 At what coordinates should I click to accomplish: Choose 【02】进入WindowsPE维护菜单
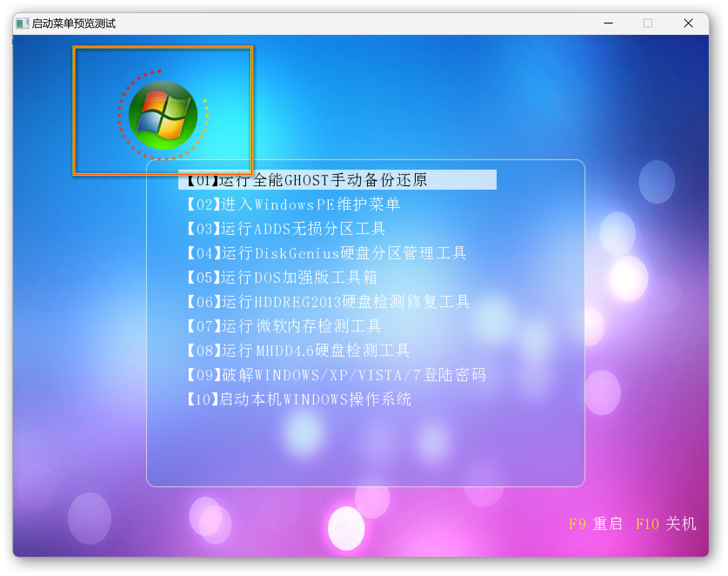tap(294, 204)
